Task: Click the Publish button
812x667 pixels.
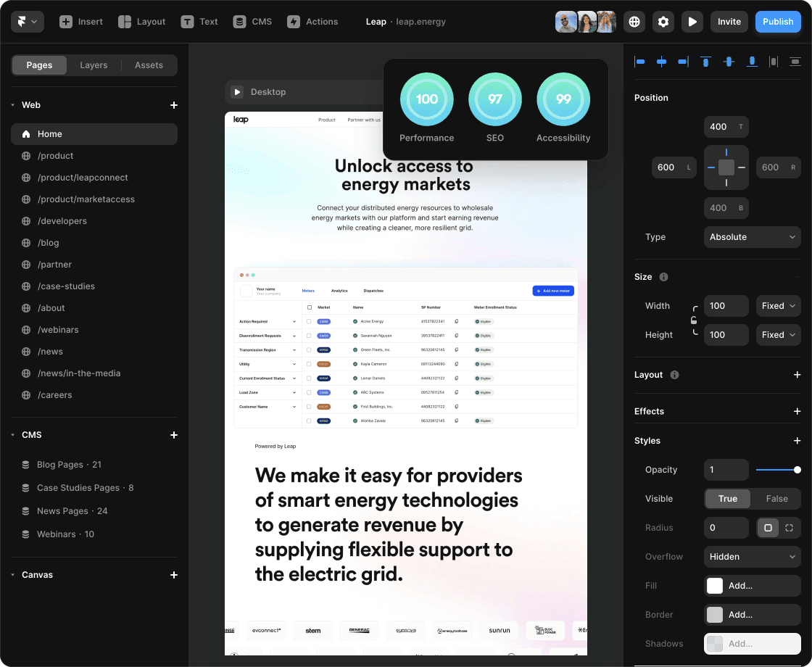Action: 778,22
